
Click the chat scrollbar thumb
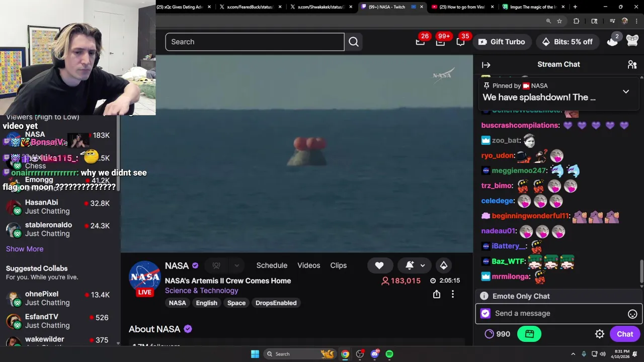point(641,271)
